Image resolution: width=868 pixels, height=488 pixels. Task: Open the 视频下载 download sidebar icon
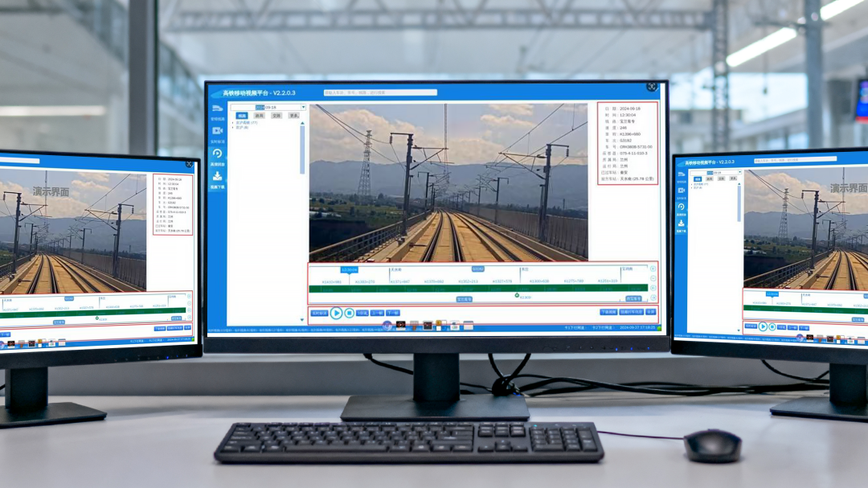click(x=217, y=176)
